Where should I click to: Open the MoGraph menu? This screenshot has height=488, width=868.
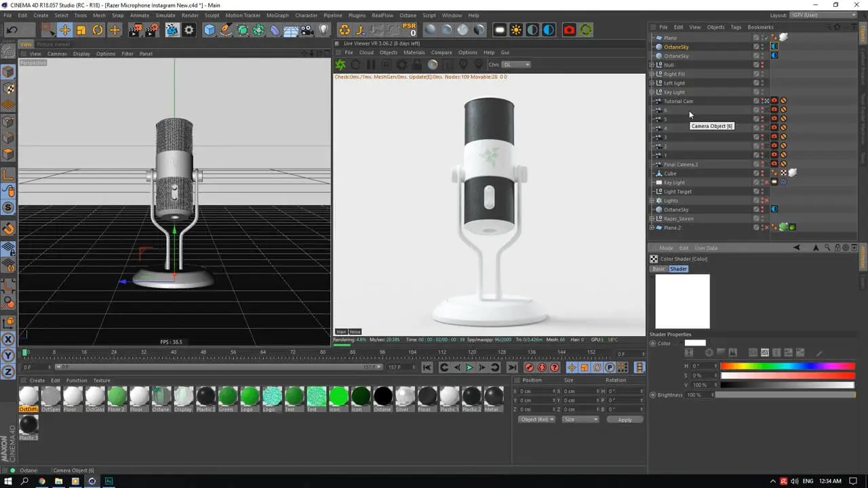pos(277,15)
